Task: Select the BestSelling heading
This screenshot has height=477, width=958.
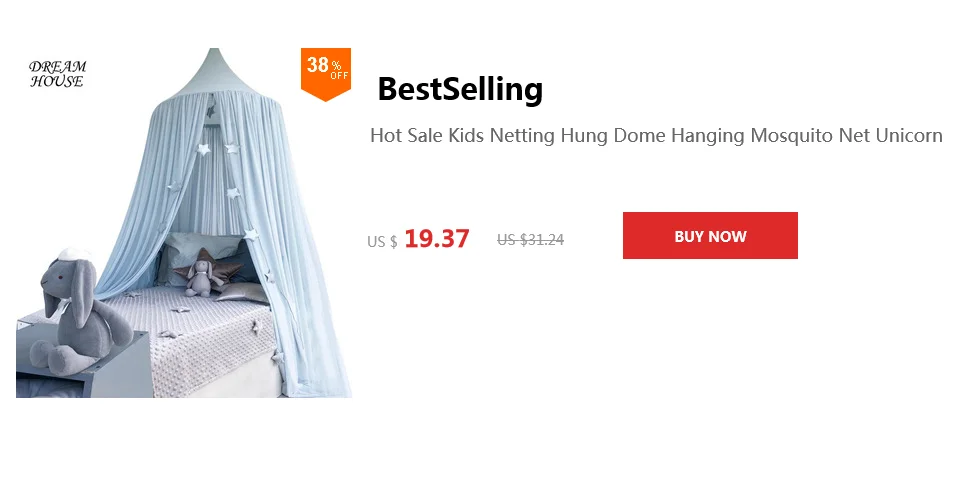Action: pos(460,89)
